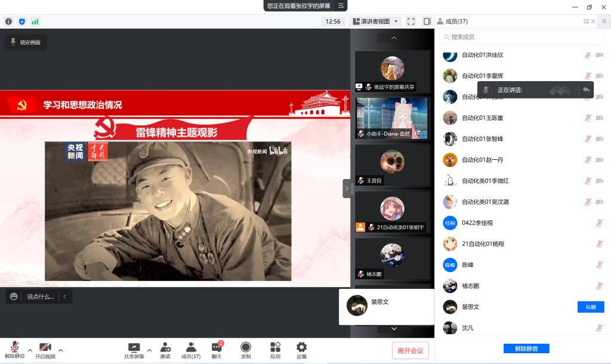611x364 pixels.
Task: Expand audio options arrow beside 解除静音
Action: pyautogui.click(x=30, y=350)
